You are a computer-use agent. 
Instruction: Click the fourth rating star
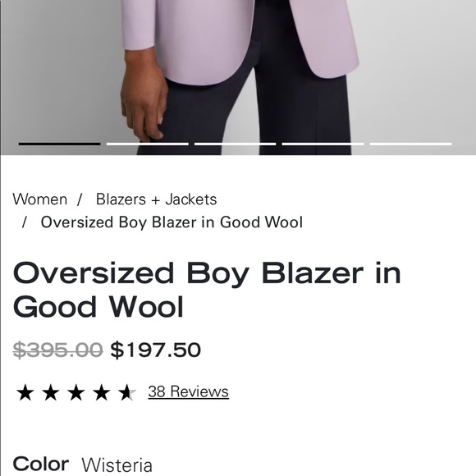click(x=102, y=392)
